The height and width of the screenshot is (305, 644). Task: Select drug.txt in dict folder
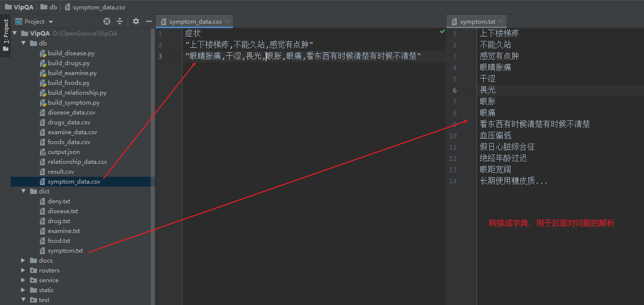click(x=59, y=221)
